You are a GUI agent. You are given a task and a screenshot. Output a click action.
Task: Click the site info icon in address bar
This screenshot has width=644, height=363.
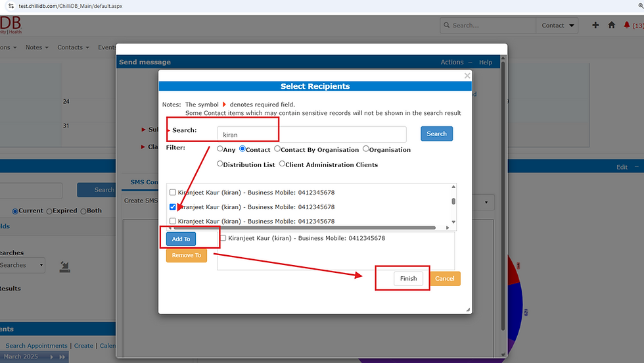pyautogui.click(x=11, y=6)
